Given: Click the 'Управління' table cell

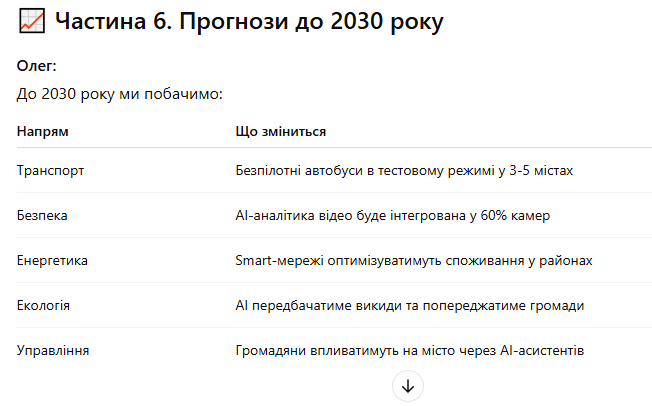Looking at the screenshot, I should point(53,350).
